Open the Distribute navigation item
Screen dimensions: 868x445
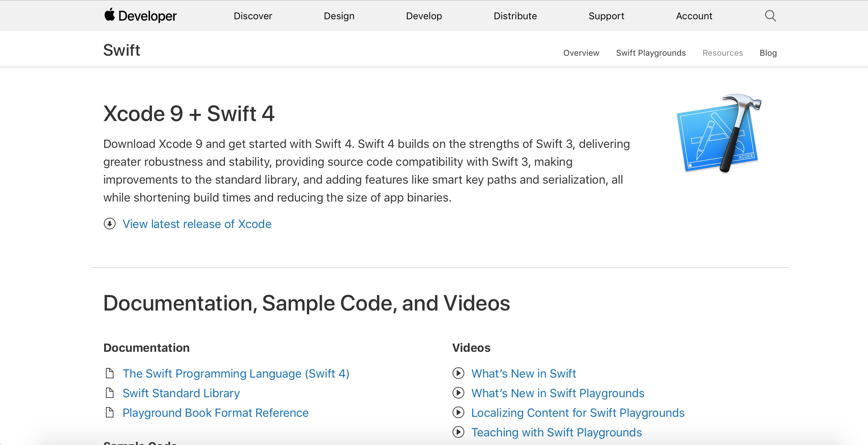tap(515, 16)
